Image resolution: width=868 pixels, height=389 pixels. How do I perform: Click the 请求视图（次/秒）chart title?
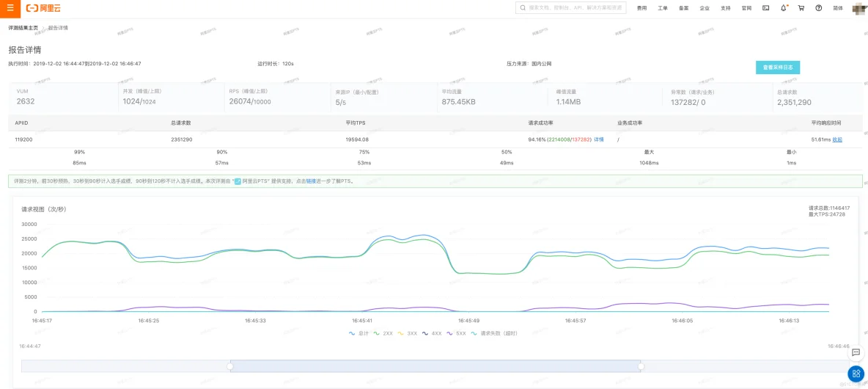click(x=44, y=209)
